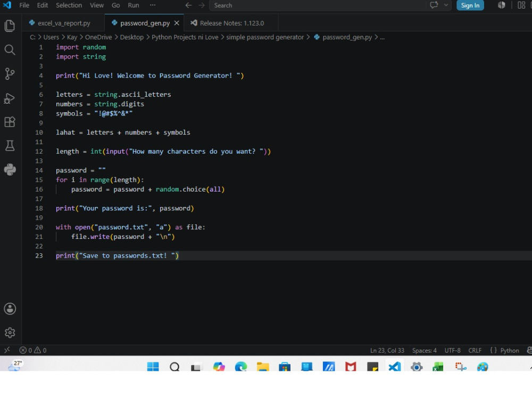The height and width of the screenshot is (399, 532).
Task: Click the Sign In button
Action: [x=470, y=5]
